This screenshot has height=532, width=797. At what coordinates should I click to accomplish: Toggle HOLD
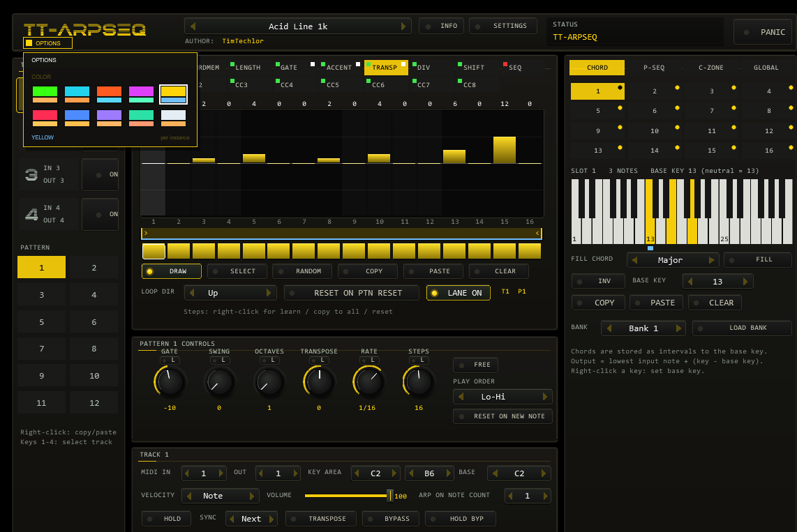click(x=166, y=519)
